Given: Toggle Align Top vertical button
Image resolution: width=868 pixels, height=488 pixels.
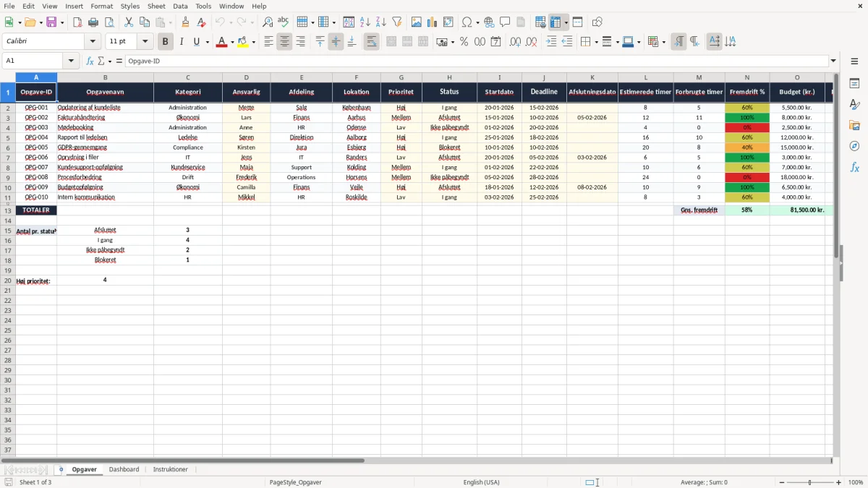Looking at the screenshot, I should (320, 42).
